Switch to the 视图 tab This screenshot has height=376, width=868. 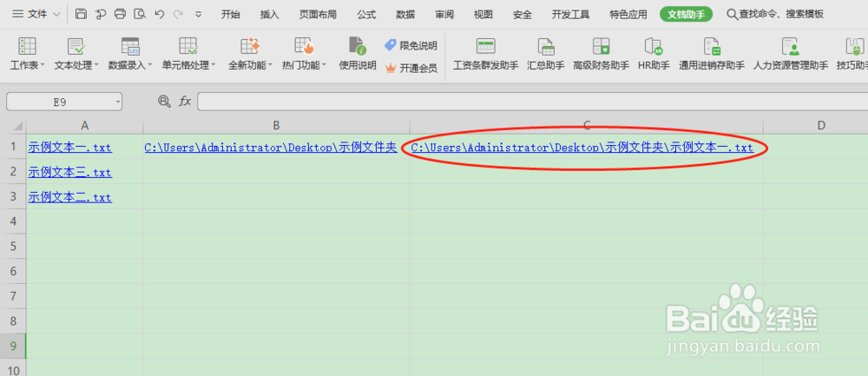point(483,15)
